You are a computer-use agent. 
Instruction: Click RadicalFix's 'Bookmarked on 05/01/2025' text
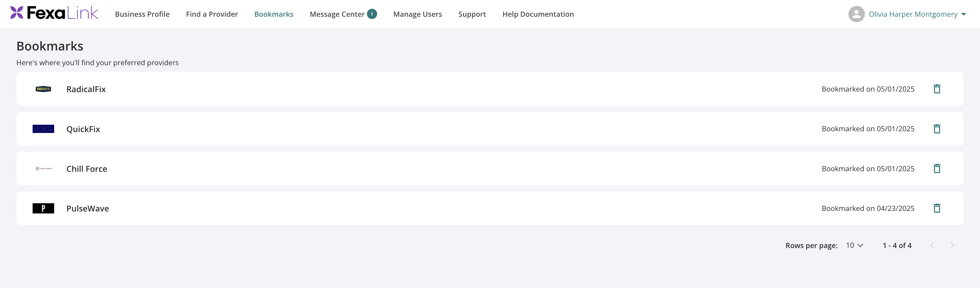[x=868, y=89]
